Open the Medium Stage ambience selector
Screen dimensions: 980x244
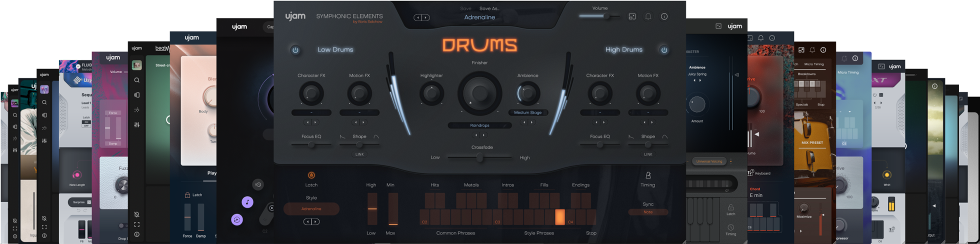coord(527,112)
